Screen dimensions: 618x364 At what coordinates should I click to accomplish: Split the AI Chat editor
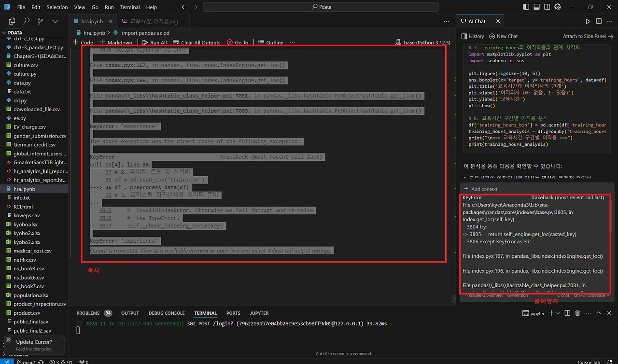598,21
